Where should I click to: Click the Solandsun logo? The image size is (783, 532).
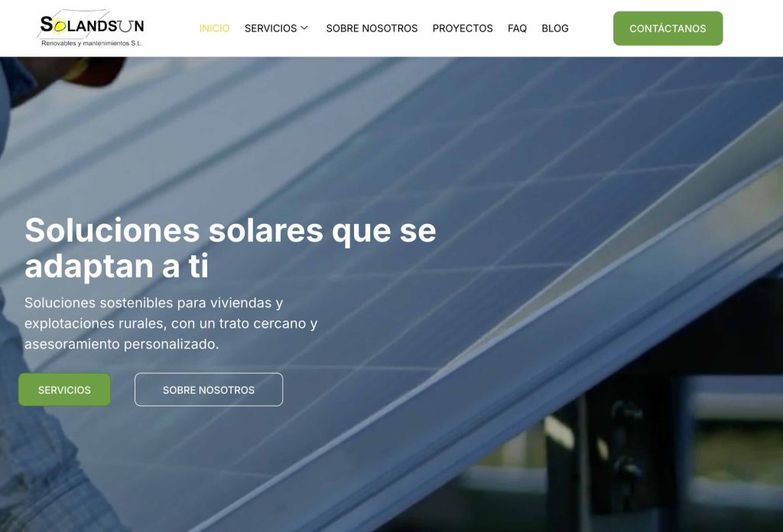click(x=92, y=28)
